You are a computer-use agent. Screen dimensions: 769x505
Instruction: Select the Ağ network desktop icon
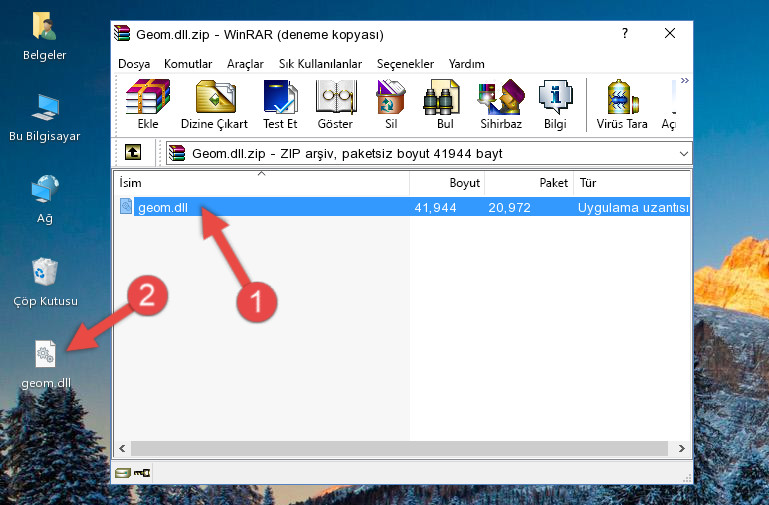[x=45, y=199]
